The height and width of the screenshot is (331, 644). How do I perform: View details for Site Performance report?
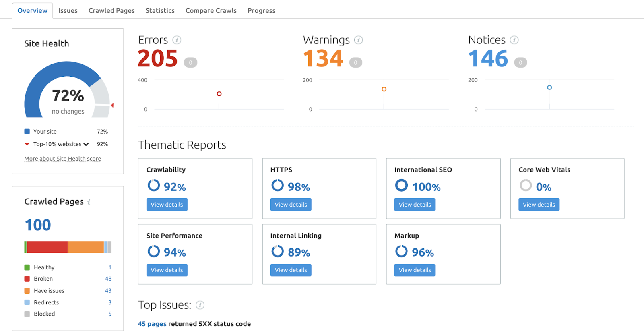coord(167,270)
